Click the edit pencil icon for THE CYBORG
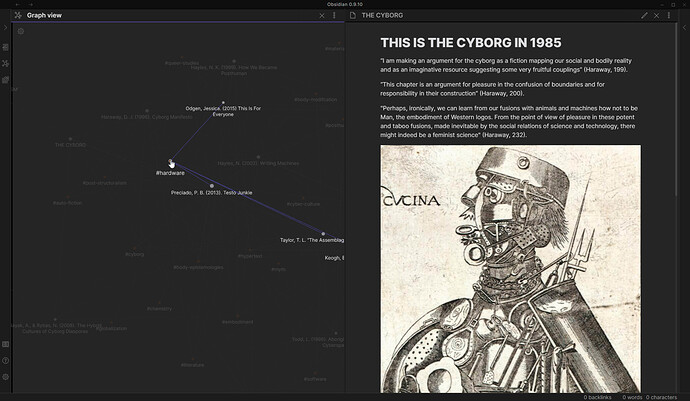This screenshot has width=690, height=401. coord(644,16)
